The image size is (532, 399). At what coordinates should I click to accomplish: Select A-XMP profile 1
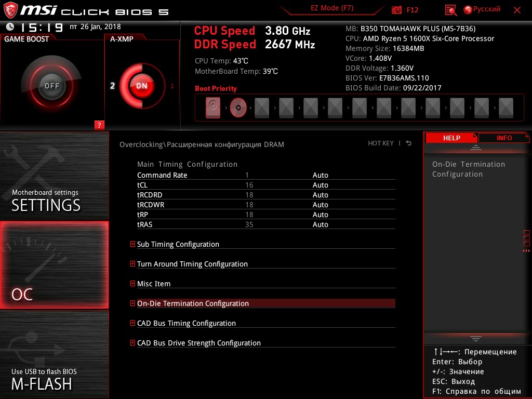pyautogui.click(x=172, y=86)
